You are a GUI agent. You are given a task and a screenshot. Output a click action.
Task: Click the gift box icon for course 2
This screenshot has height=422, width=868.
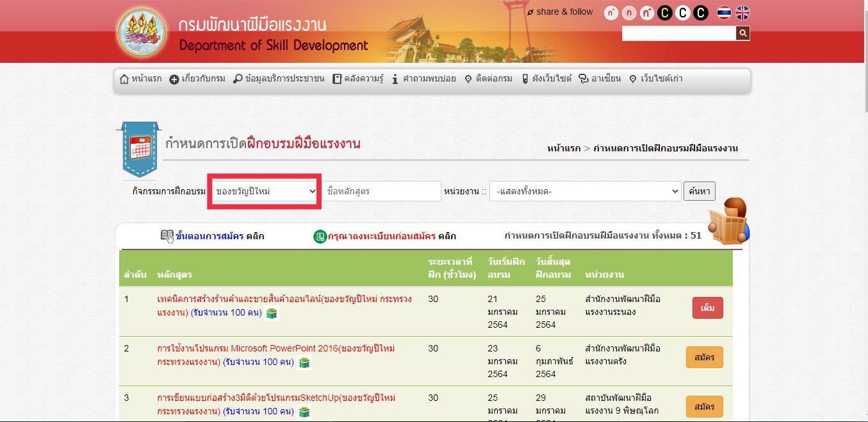(x=304, y=362)
